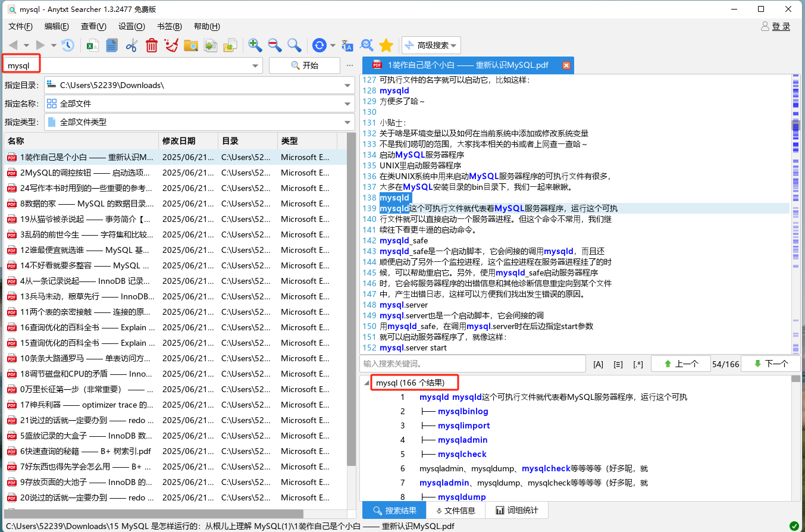Click the red broom clean icon
The height and width of the screenshot is (532, 805).
pyautogui.click(x=171, y=45)
